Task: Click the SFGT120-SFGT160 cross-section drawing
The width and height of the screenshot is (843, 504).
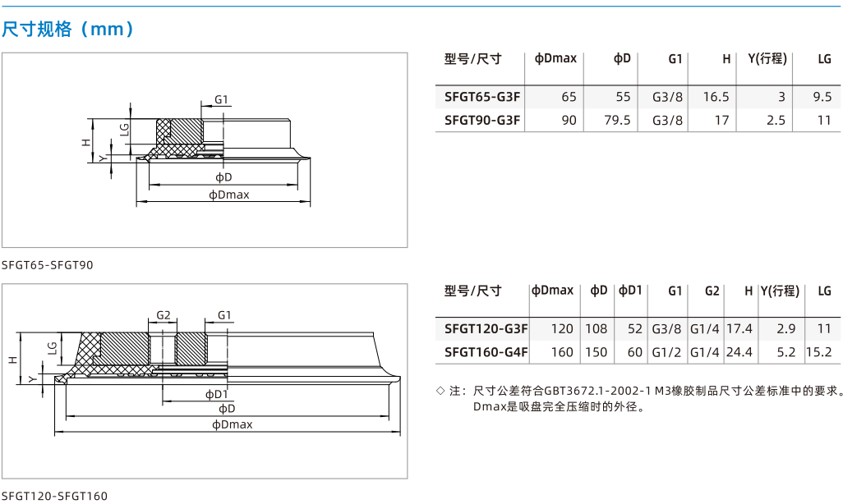Action: (205, 381)
